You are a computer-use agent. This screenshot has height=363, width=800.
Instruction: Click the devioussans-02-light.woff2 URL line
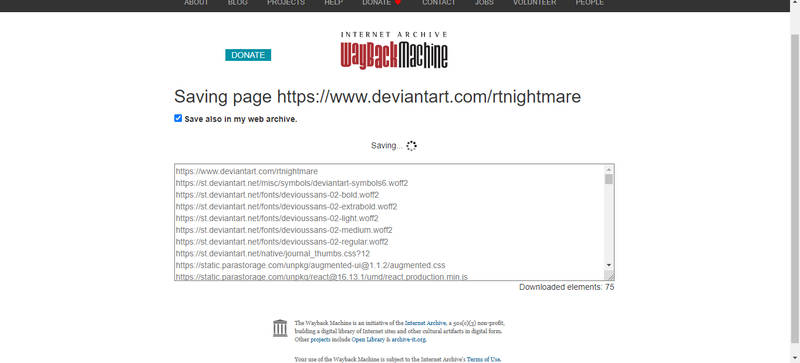coord(277,218)
